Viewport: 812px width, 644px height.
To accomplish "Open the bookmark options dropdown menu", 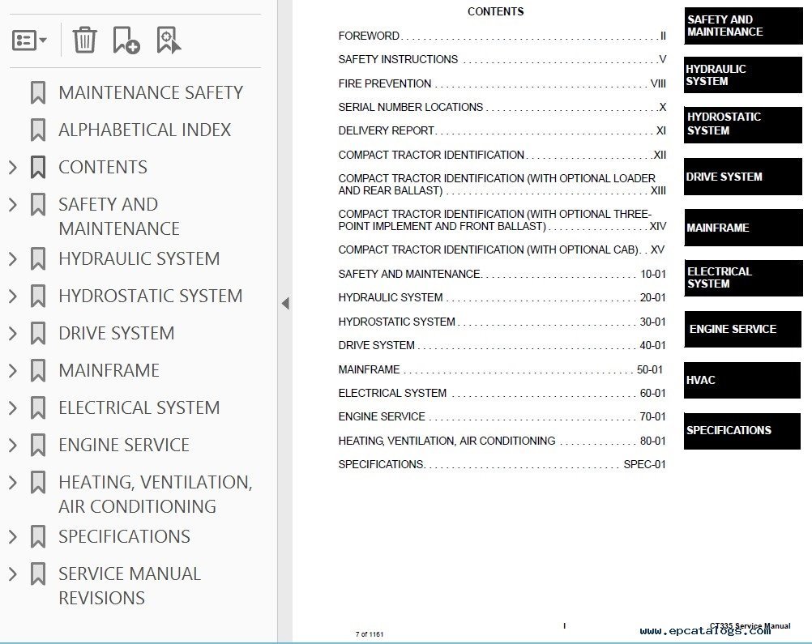I will click(x=30, y=40).
